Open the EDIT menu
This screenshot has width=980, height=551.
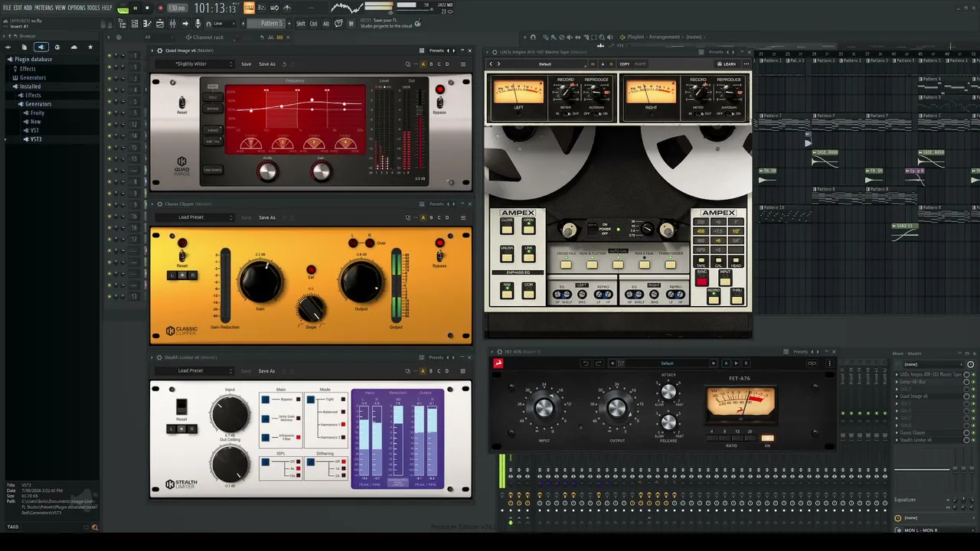[x=18, y=8]
